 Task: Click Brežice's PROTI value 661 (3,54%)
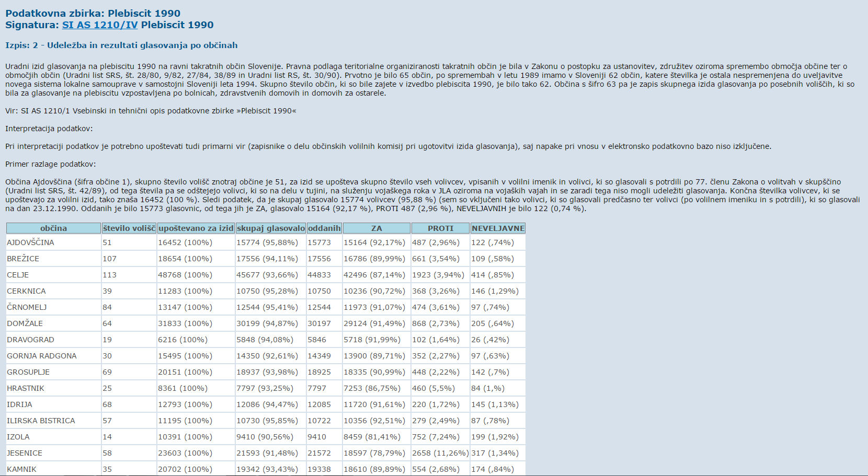coord(436,259)
